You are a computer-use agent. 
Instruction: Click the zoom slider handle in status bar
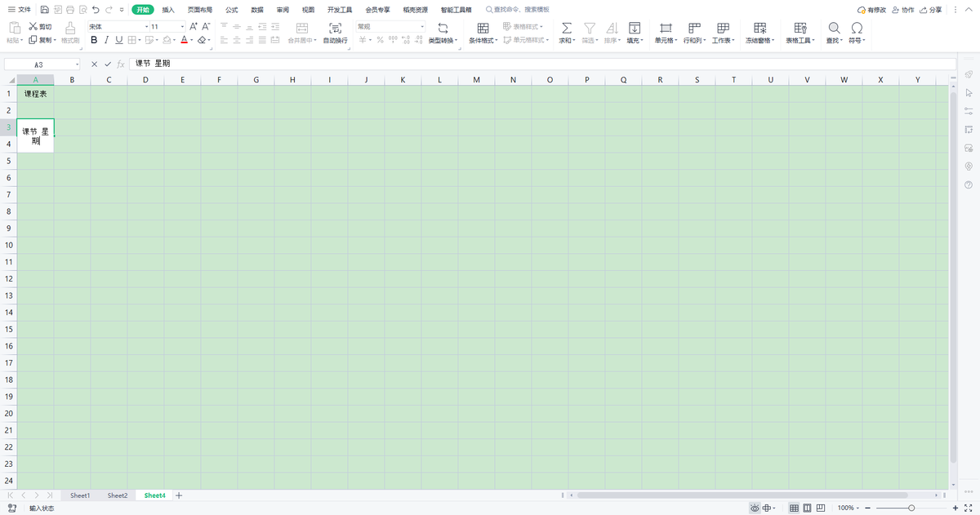point(911,508)
